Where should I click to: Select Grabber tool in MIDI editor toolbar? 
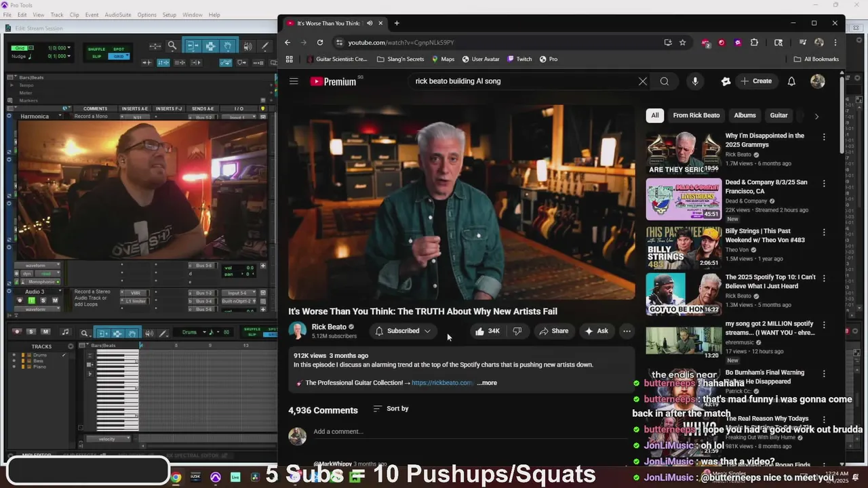pyautogui.click(x=132, y=333)
